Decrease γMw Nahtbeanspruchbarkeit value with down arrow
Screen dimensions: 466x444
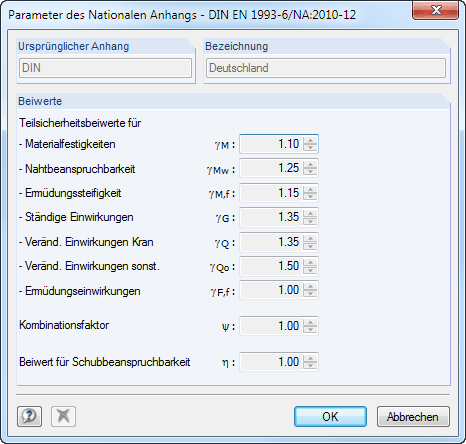[310, 172]
